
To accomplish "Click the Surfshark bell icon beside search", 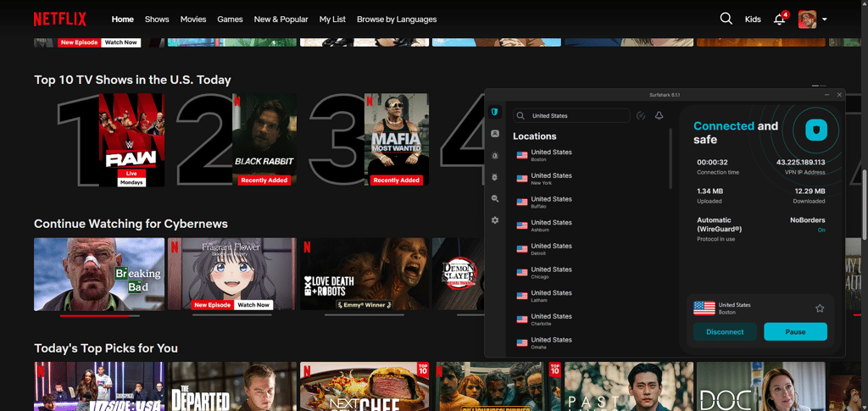I will (x=659, y=115).
